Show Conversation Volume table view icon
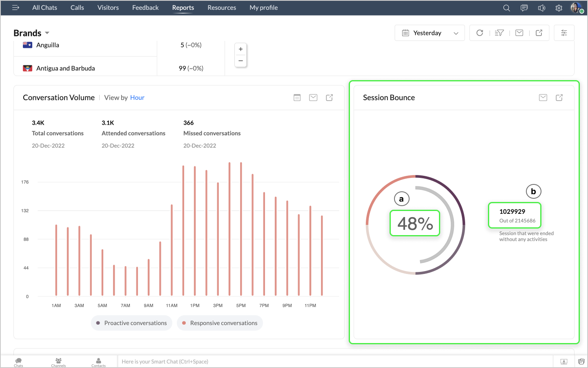The width and height of the screenshot is (588, 368). [x=297, y=97]
